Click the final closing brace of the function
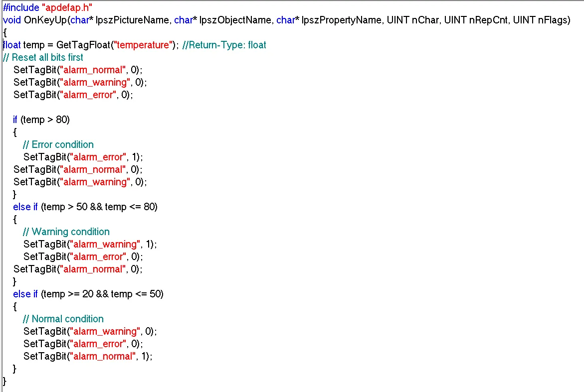 tap(4, 381)
